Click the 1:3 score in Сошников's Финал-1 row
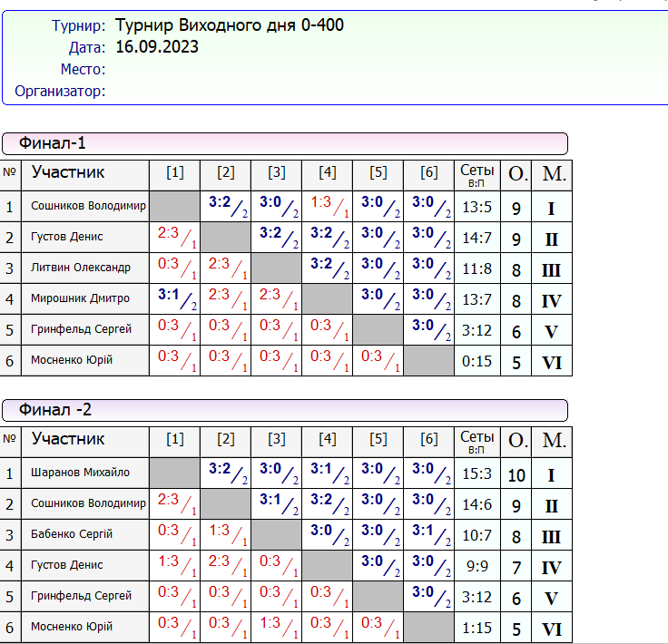 321,203
